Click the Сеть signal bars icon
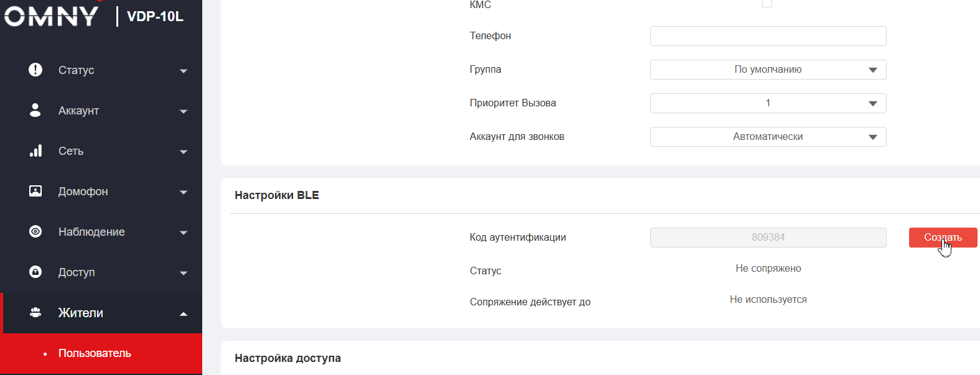 (x=35, y=150)
